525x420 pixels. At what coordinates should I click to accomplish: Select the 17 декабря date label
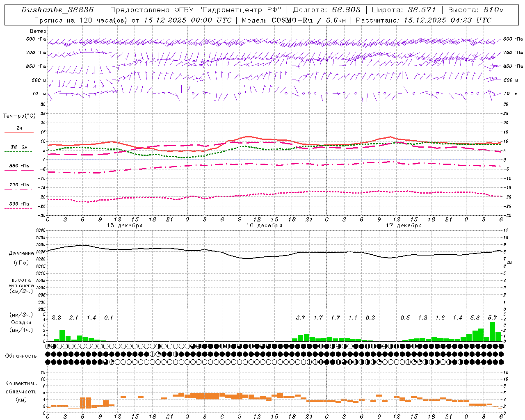[x=404, y=226]
